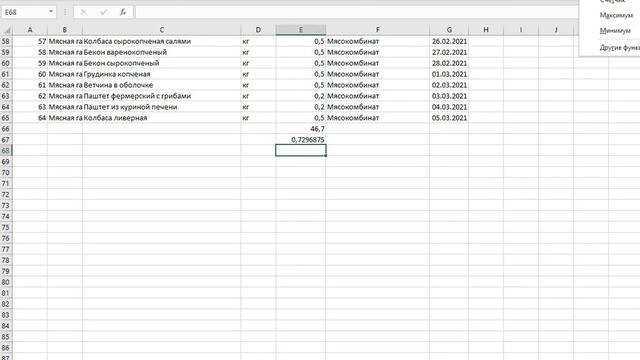Click date cell 04.03.2021
This screenshot has width=640, height=360.
[449, 107]
